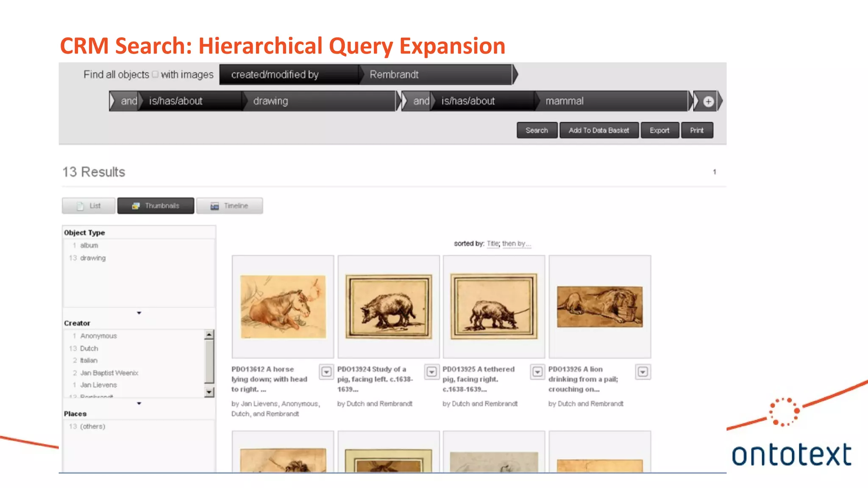Open dropdown icon beside lion drawing PD013926
The image size is (868, 488).
pos(643,372)
